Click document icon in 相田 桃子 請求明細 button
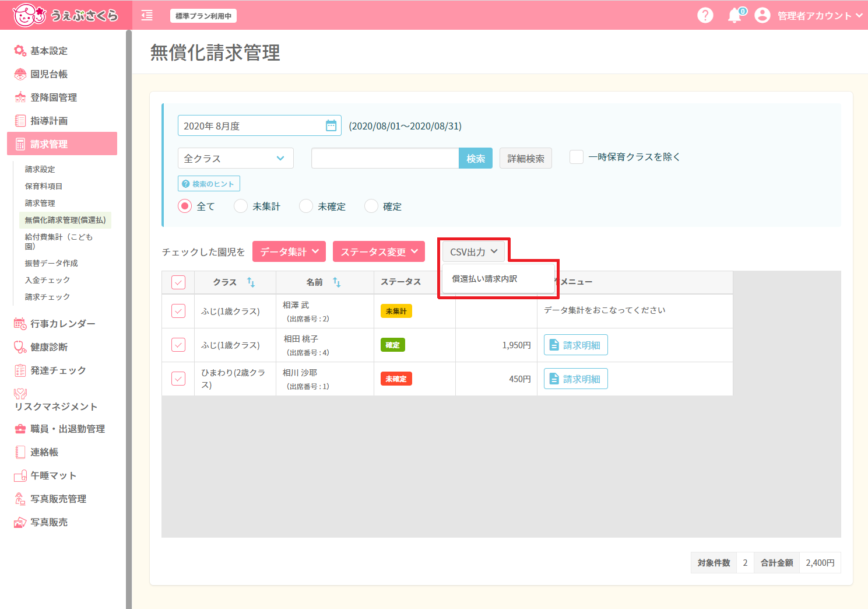 (x=554, y=345)
